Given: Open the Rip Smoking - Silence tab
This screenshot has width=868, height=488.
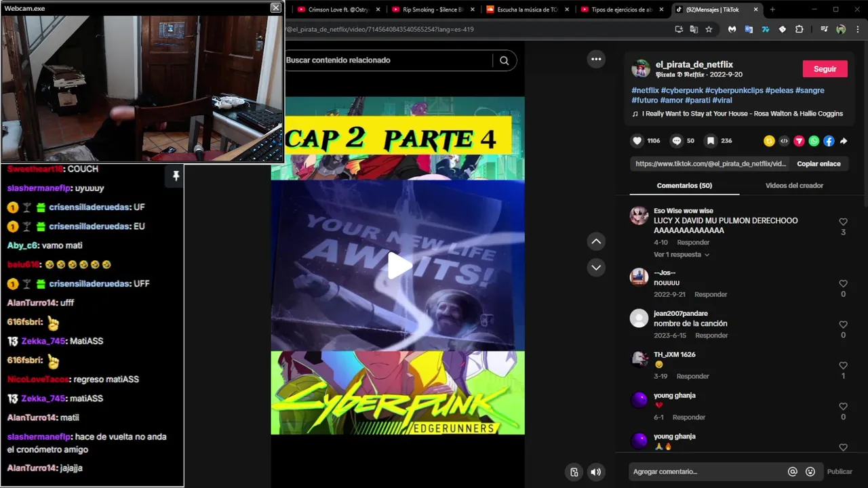Looking at the screenshot, I should [431, 9].
